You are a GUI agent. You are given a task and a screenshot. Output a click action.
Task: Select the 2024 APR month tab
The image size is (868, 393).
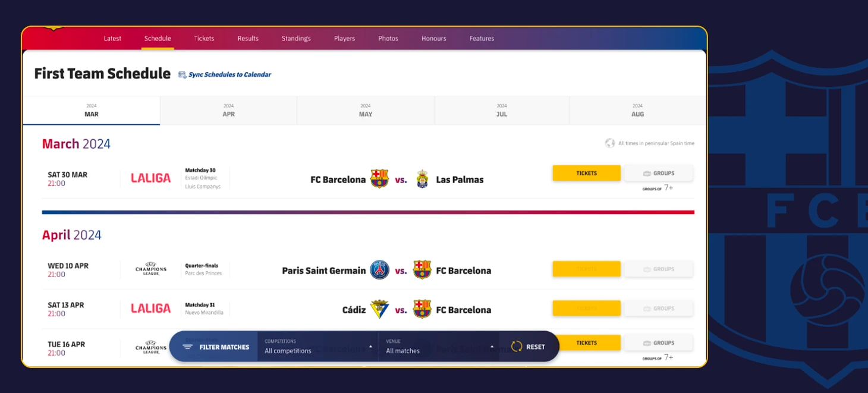[228, 111]
